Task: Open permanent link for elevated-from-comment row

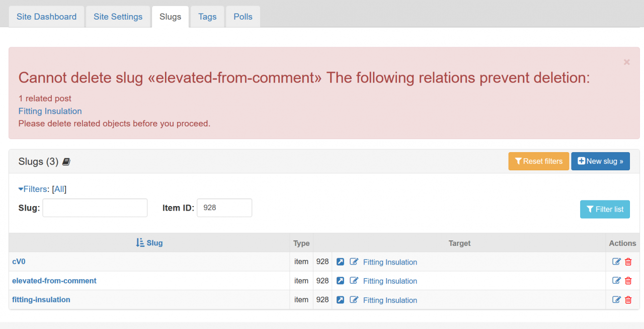Action: click(340, 281)
